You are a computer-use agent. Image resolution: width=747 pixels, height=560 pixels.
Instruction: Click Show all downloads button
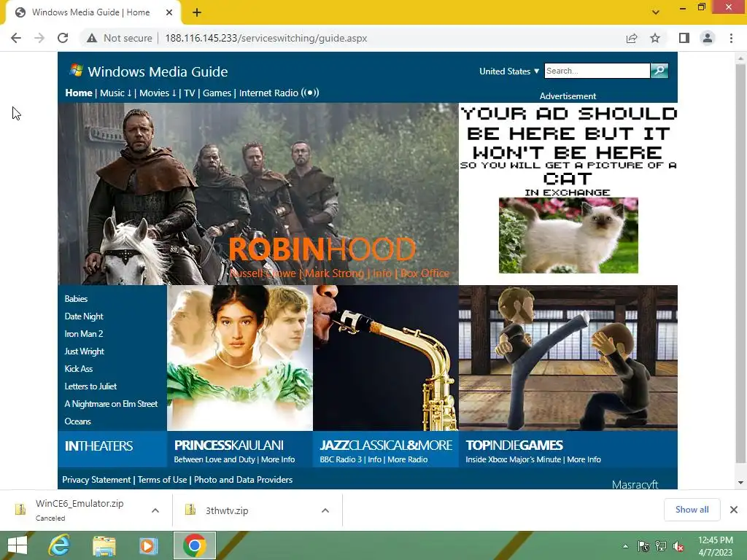coord(692,510)
